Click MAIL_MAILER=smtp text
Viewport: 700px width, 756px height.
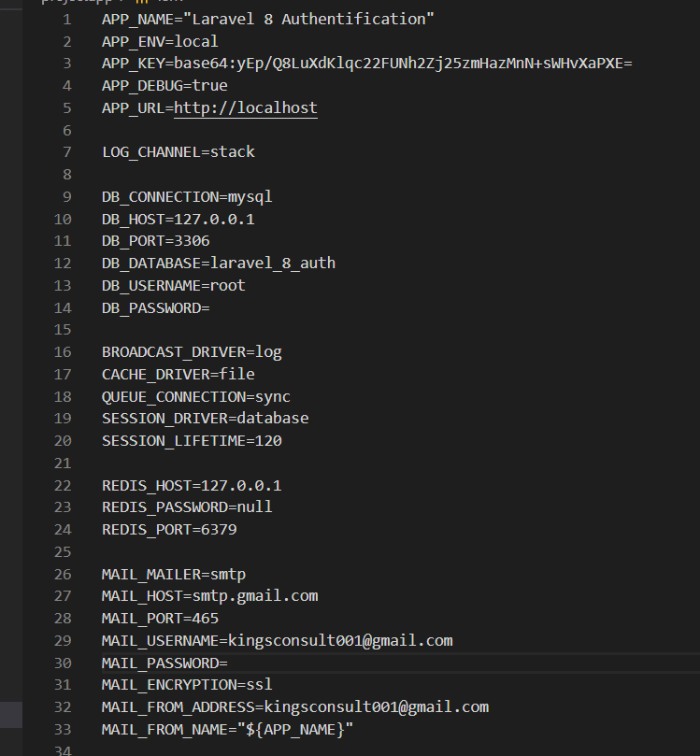(174, 574)
